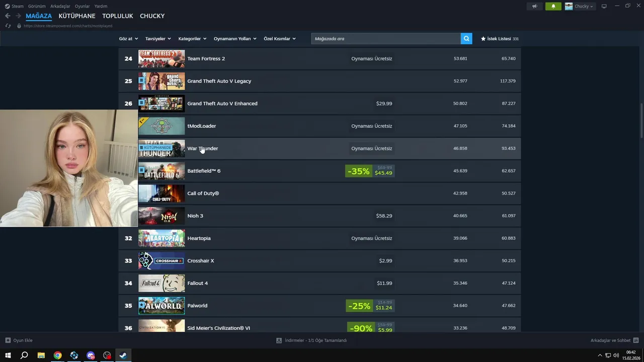Show hidden tray icons arrow
The image size is (644, 362).
(600, 355)
